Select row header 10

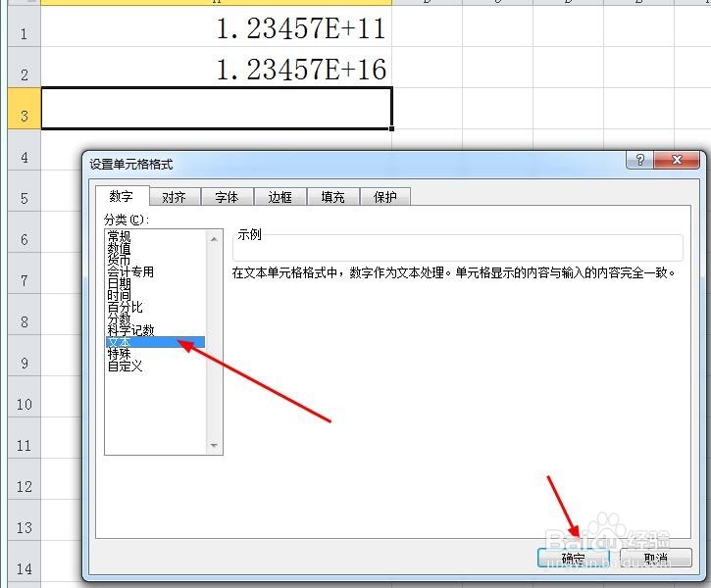25,396
